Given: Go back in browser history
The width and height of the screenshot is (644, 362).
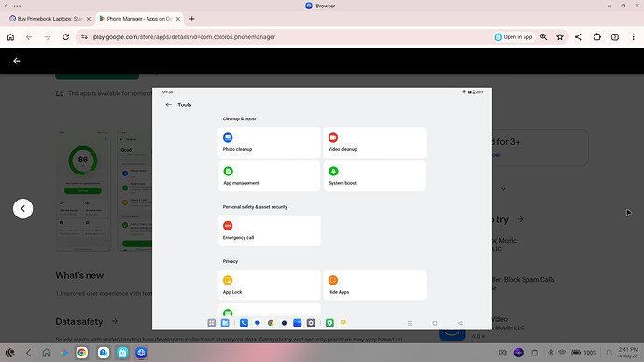Looking at the screenshot, I should pos(29,37).
